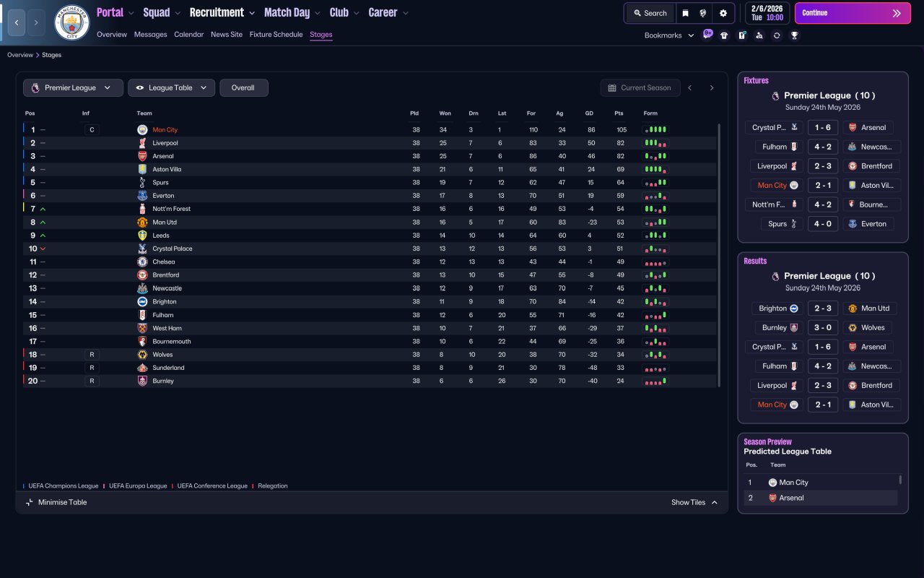Image resolution: width=924 pixels, height=578 pixels.
Task: Click the scouting magnifier icon
Action: 759,35
